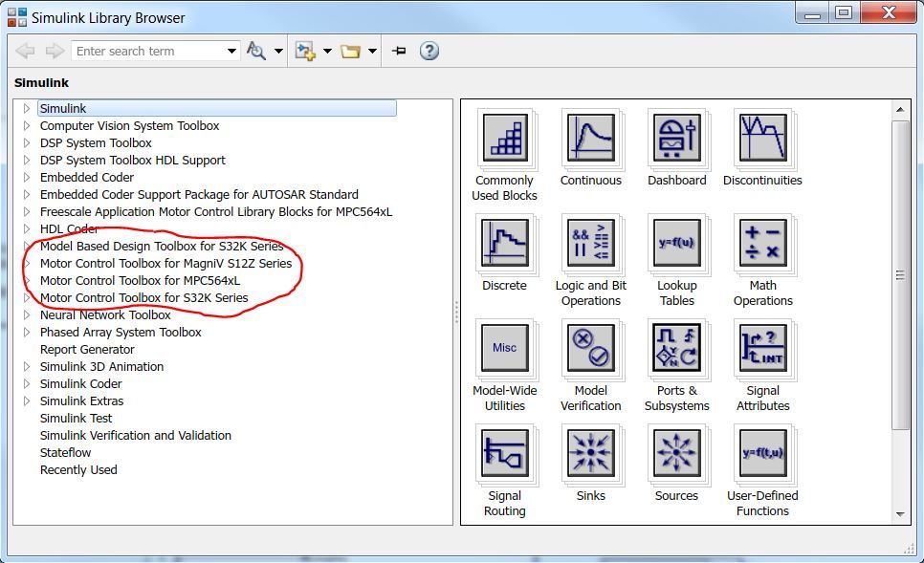924x563 pixels.
Task: Maximize the Simulink Library Browser window
Action: click(x=844, y=12)
